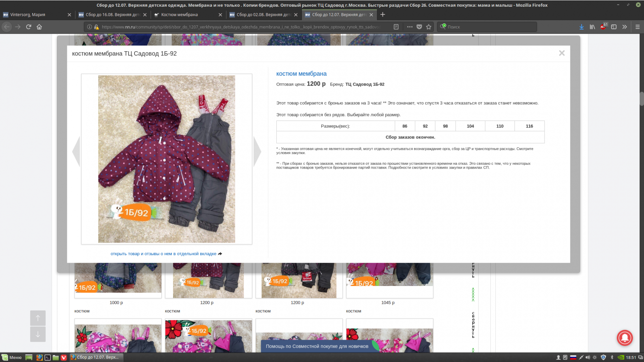Jump to the bottom of the page with down arrow

point(38,334)
